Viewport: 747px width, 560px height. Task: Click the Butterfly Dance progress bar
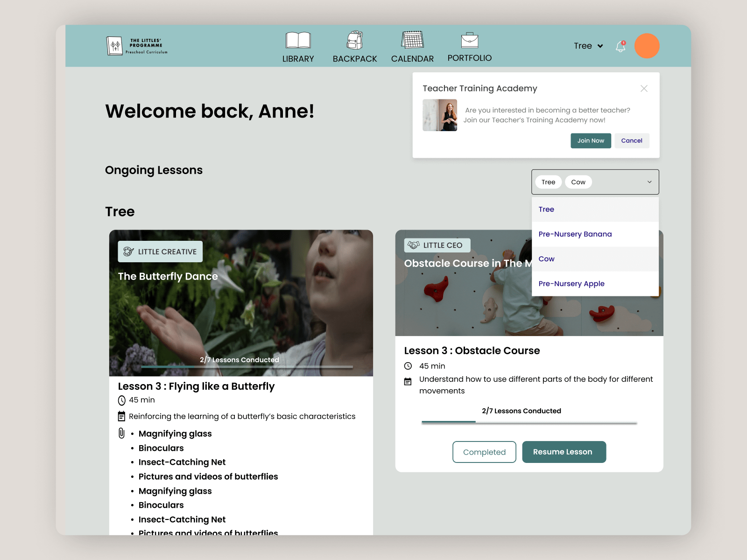(x=247, y=367)
